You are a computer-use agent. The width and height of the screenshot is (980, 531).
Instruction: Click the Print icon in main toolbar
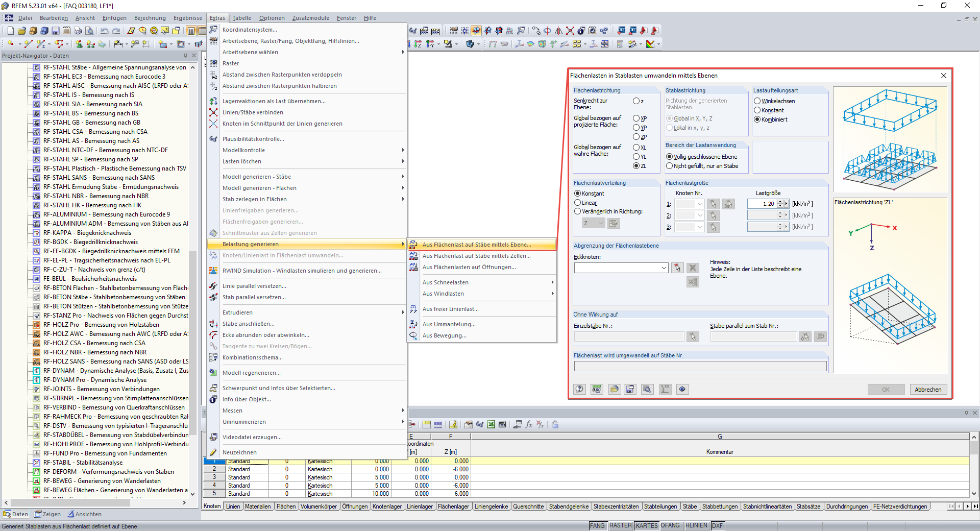pyautogui.click(x=78, y=31)
